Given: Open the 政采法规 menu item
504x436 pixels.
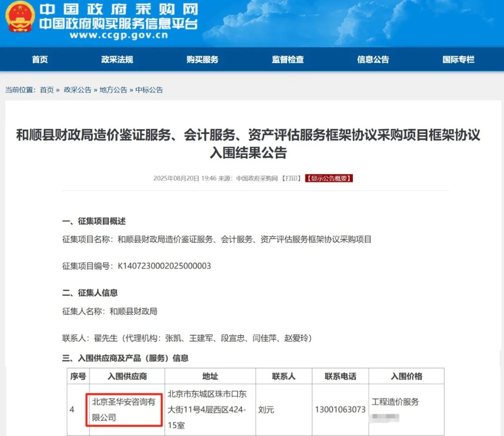Looking at the screenshot, I should [116, 59].
